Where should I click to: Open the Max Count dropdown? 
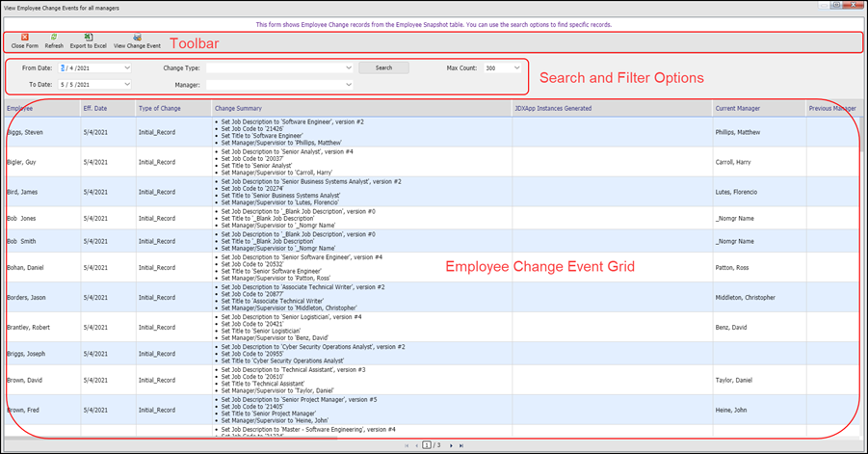click(516, 68)
